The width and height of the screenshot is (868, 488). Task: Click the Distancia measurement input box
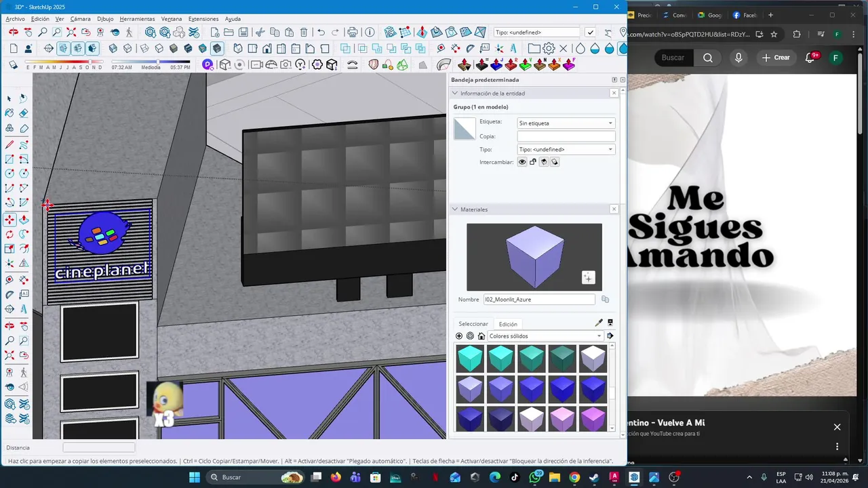click(x=99, y=447)
